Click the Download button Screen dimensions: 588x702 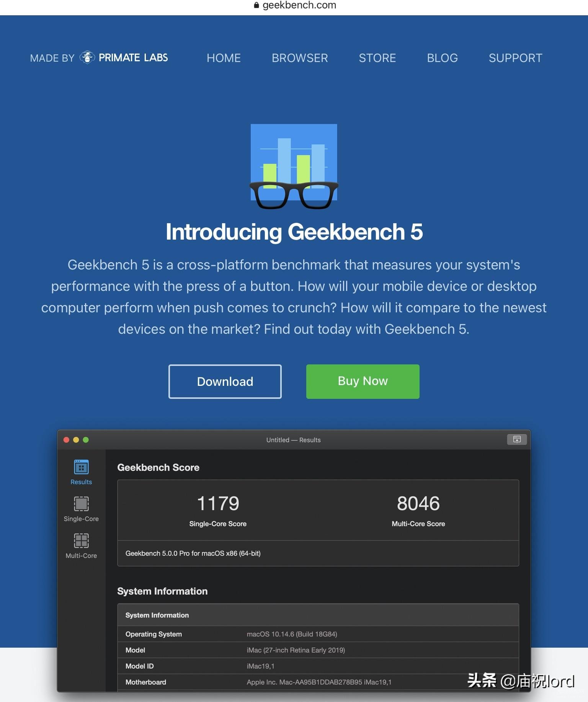pos(225,382)
